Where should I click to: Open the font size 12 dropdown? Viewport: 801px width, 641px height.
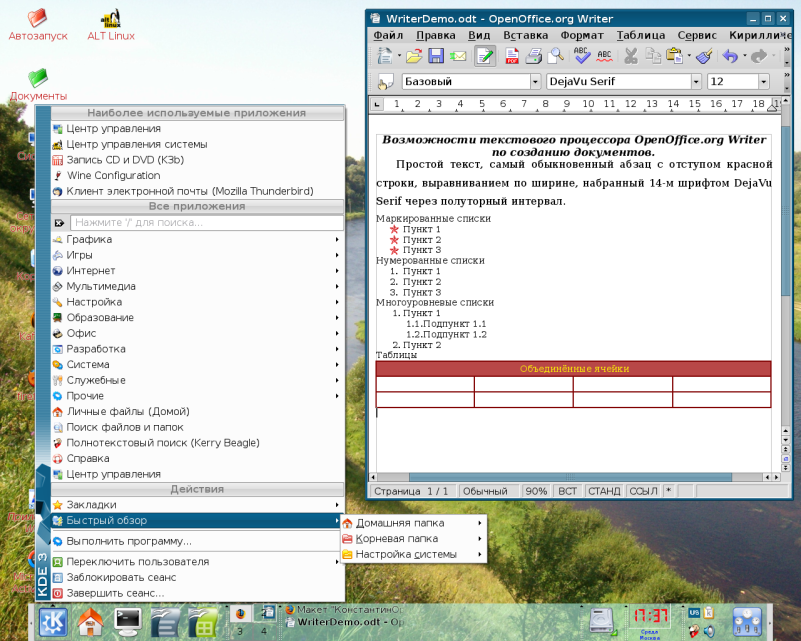(763, 81)
